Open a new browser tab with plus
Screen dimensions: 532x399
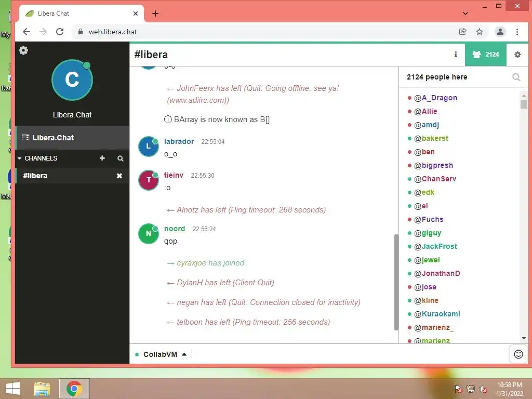point(155,14)
